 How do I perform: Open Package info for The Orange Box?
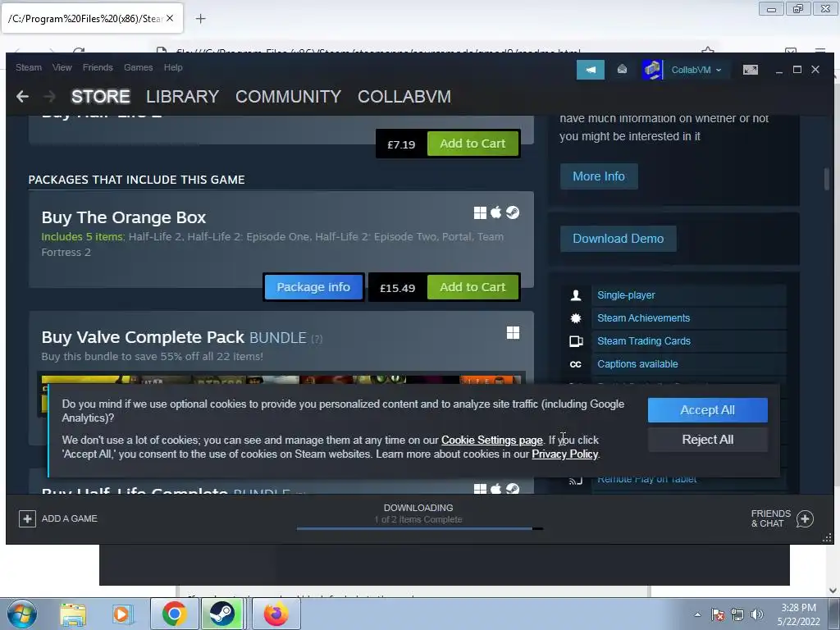[313, 287]
